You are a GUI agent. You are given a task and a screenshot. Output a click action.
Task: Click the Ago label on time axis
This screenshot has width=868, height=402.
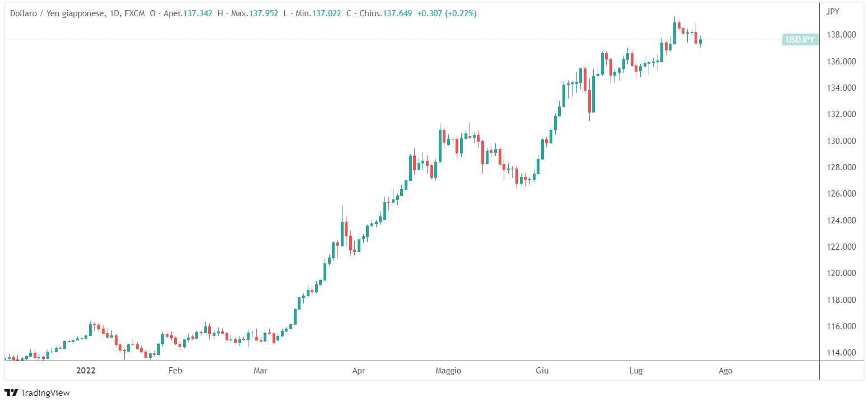[725, 371]
